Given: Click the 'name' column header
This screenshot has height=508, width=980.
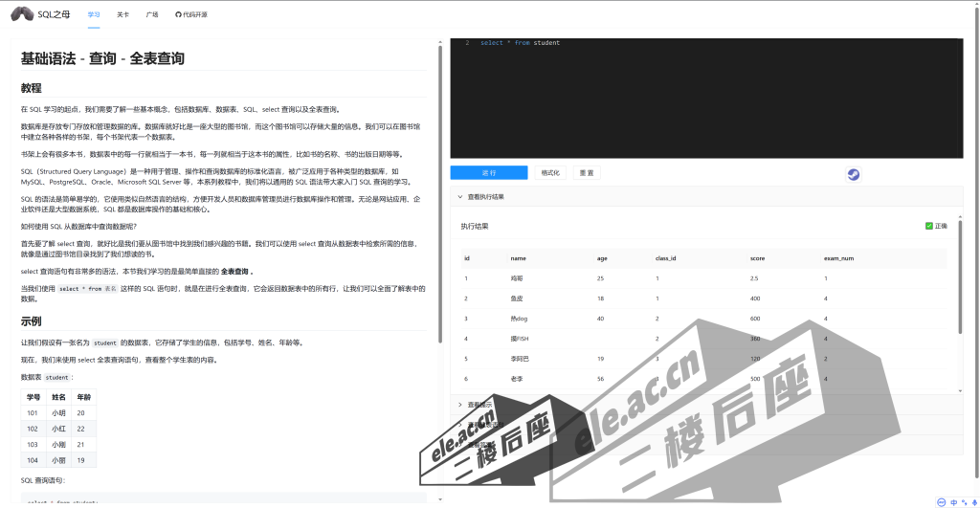Looking at the screenshot, I should [518, 258].
